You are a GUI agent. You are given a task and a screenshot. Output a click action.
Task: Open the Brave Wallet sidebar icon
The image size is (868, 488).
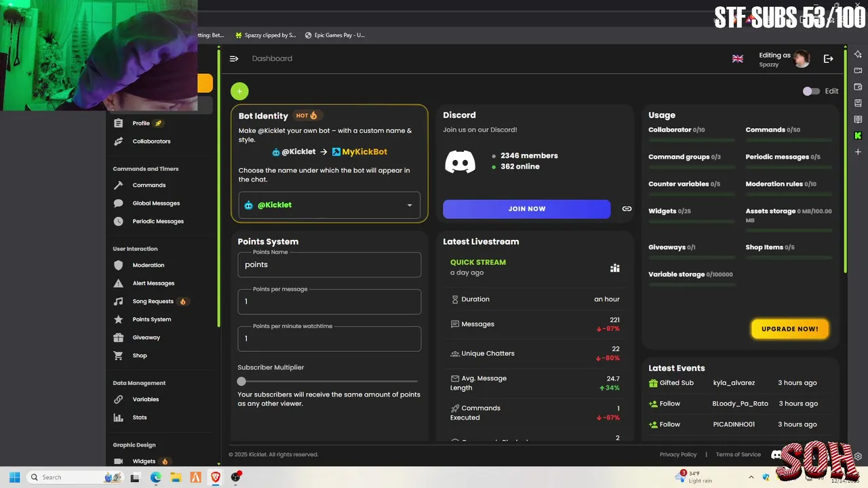point(858,87)
